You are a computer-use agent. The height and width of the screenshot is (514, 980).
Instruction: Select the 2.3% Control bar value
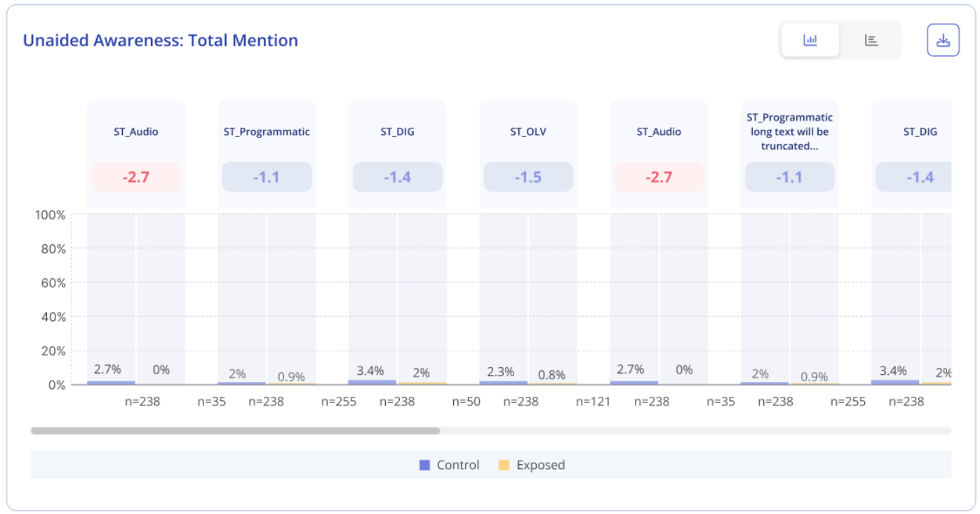point(501,371)
